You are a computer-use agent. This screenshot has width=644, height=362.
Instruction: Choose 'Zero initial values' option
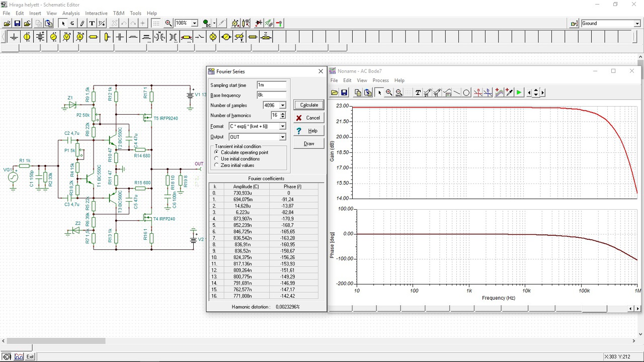pyautogui.click(x=217, y=165)
